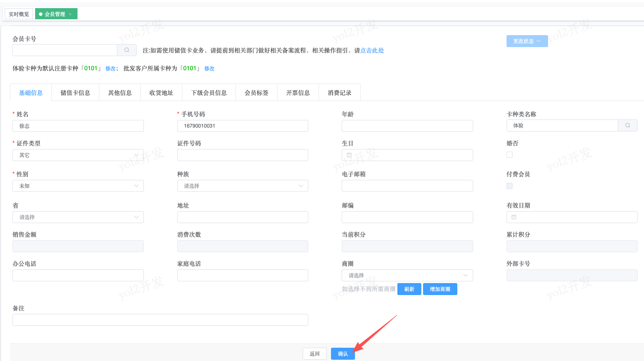Screen dimensions: 644x361
Task: Open the 更改状态 dropdown button
Action: [x=527, y=41]
